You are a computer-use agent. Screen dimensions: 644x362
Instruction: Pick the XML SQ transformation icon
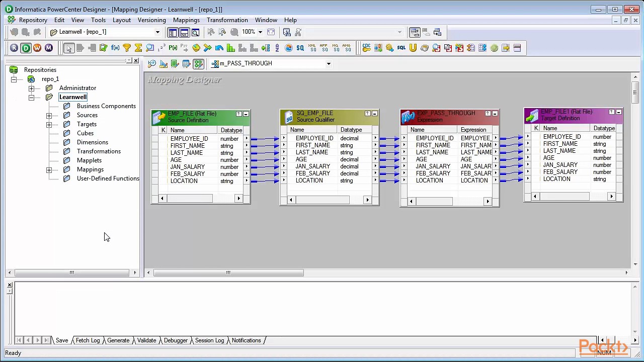312,48
